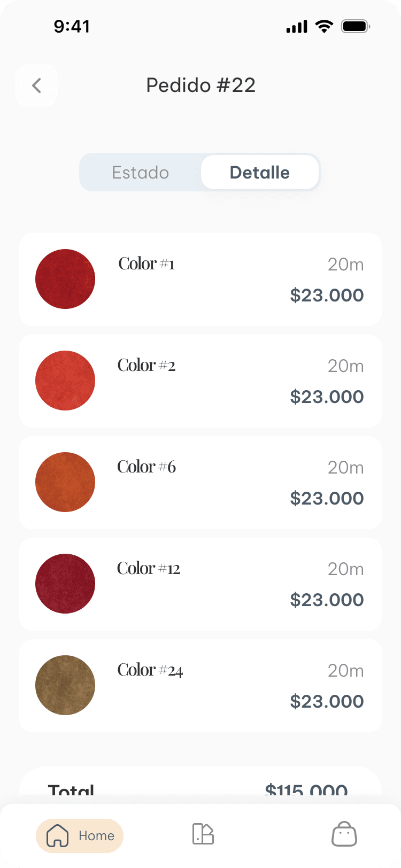This screenshot has width=401, height=868.
Task: Select the Color #1 dark red swatch
Action: coord(65,279)
